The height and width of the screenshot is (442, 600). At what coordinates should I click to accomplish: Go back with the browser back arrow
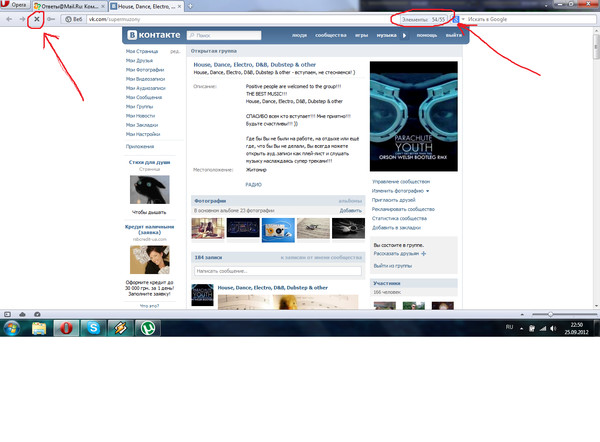click(x=9, y=19)
